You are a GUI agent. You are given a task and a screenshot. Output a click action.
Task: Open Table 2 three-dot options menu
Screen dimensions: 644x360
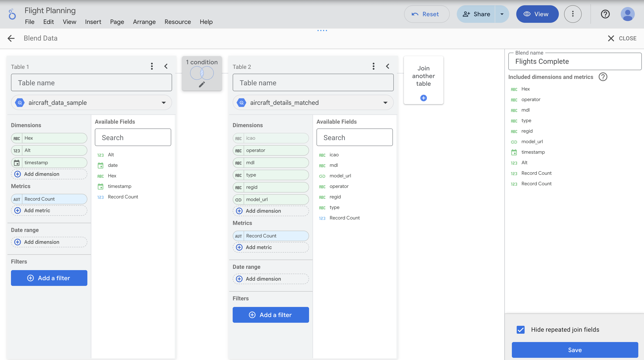(x=374, y=66)
